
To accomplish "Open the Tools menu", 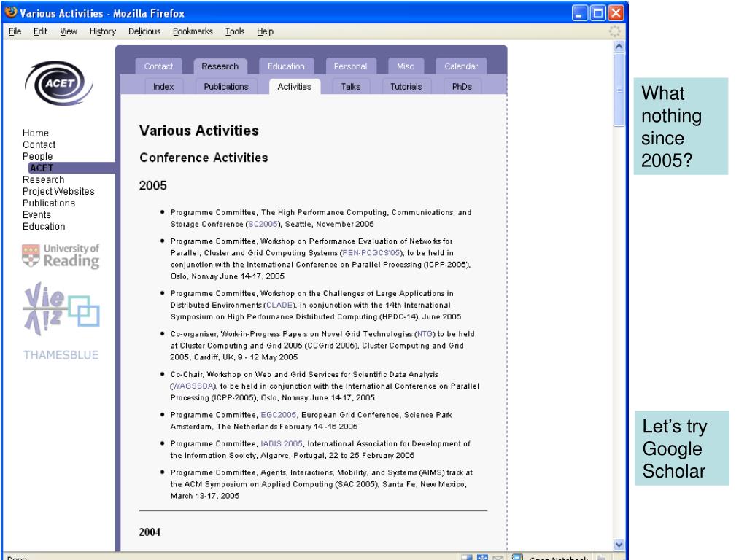I will point(235,31).
